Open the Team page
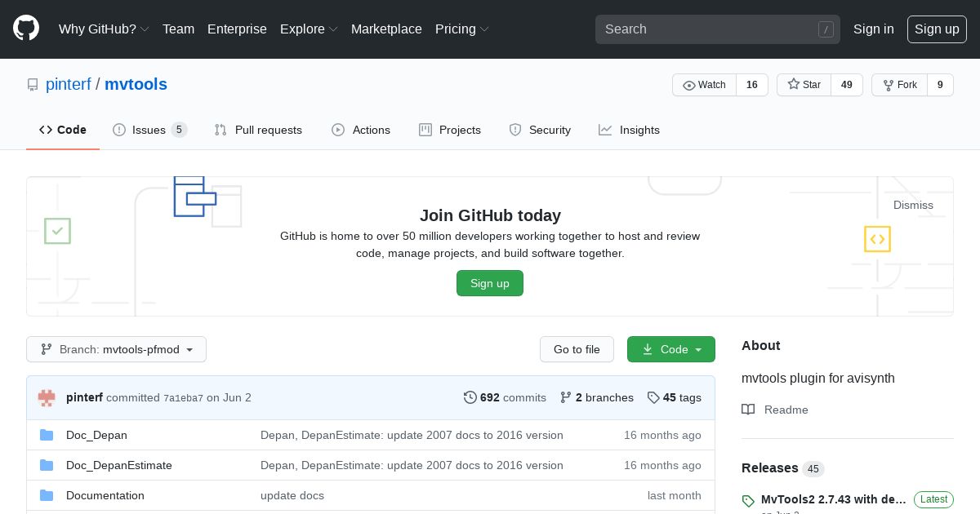This screenshot has width=980, height=514. [x=178, y=29]
